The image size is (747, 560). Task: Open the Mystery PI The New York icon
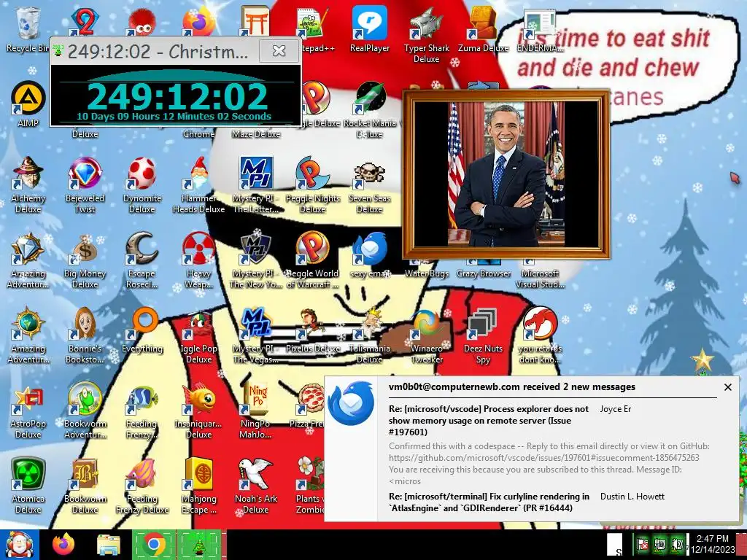256,260
